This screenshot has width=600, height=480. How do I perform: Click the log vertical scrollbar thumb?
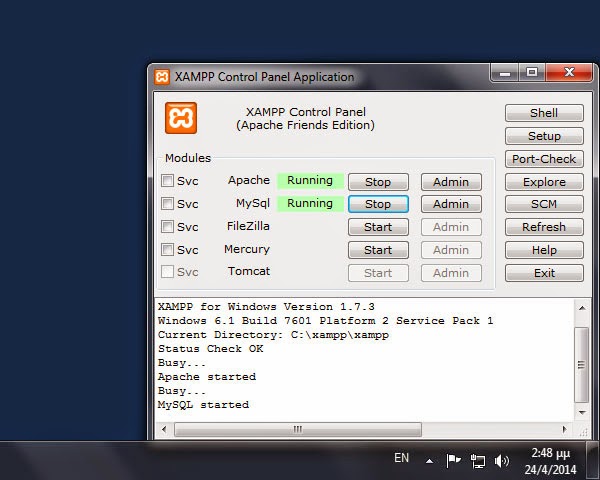[x=582, y=365]
